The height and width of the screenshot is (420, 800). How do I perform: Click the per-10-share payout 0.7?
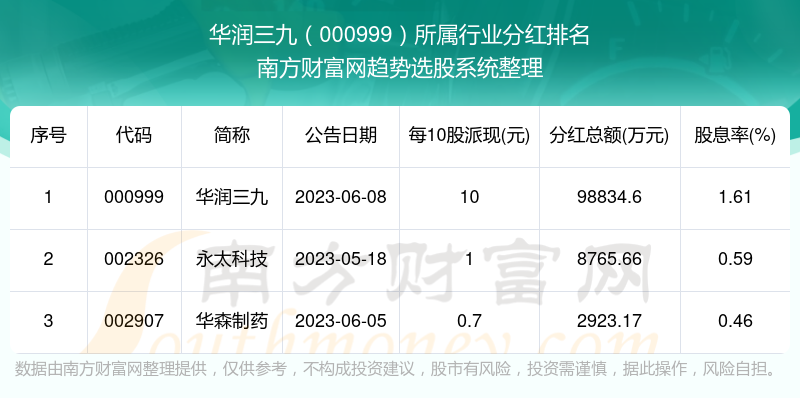469,321
